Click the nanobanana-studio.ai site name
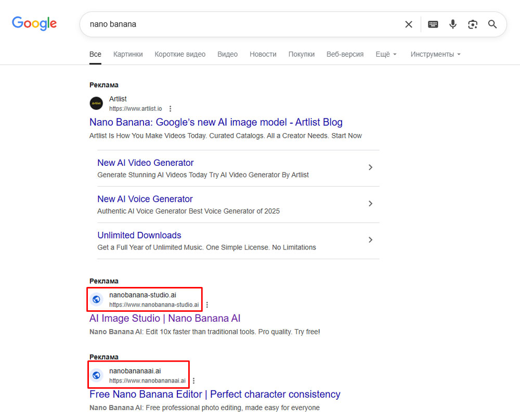 point(142,295)
